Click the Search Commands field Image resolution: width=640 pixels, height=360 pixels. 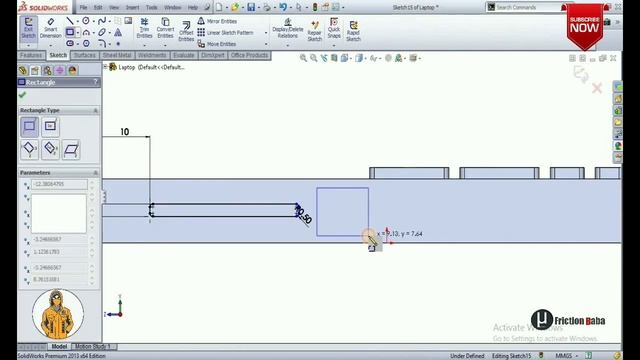coord(527,7)
